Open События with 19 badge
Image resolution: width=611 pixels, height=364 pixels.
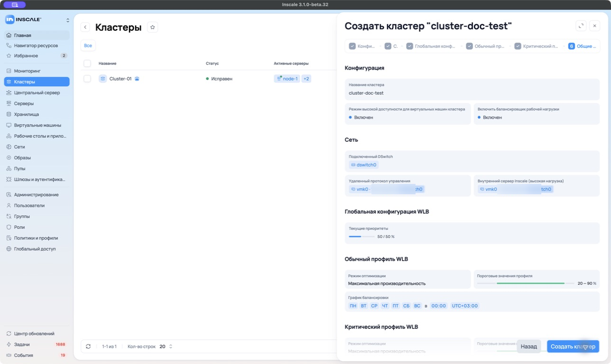pyautogui.click(x=37, y=355)
